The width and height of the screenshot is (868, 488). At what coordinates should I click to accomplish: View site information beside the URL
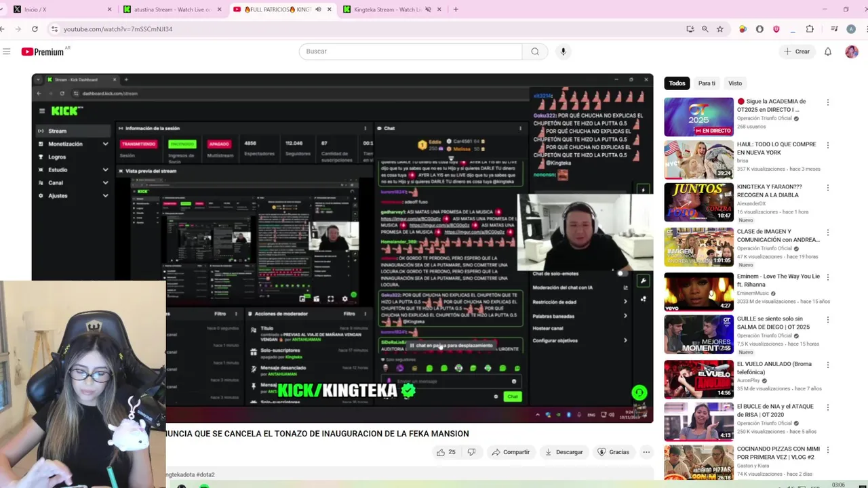(54, 29)
